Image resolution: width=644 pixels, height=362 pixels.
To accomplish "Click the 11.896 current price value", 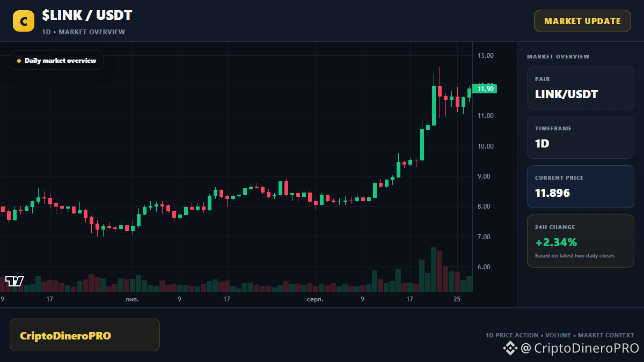I will [x=552, y=193].
